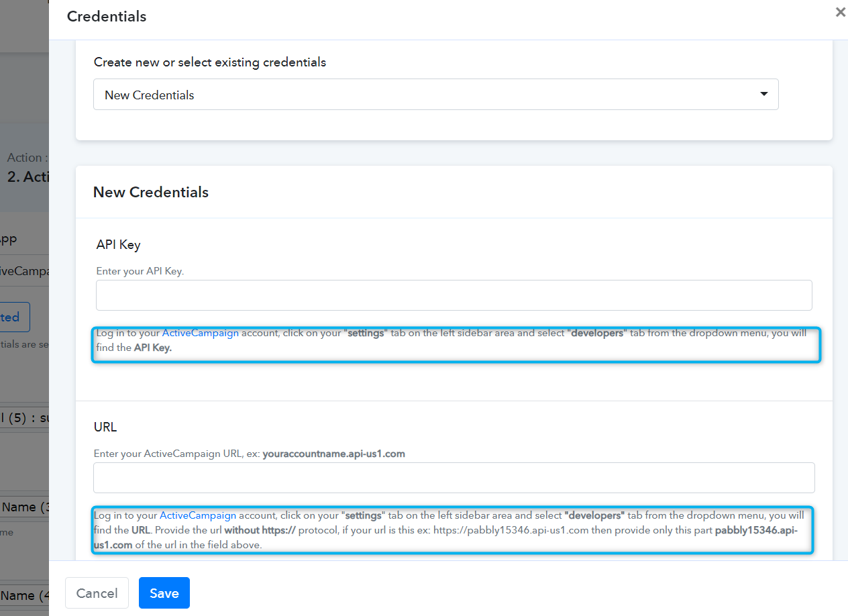Image resolution: width=848 pixels, height=616 pixels.
Task: Click the dropdown caret arrow for credentials
Action: pyautogui.click(x=763, y=94)
